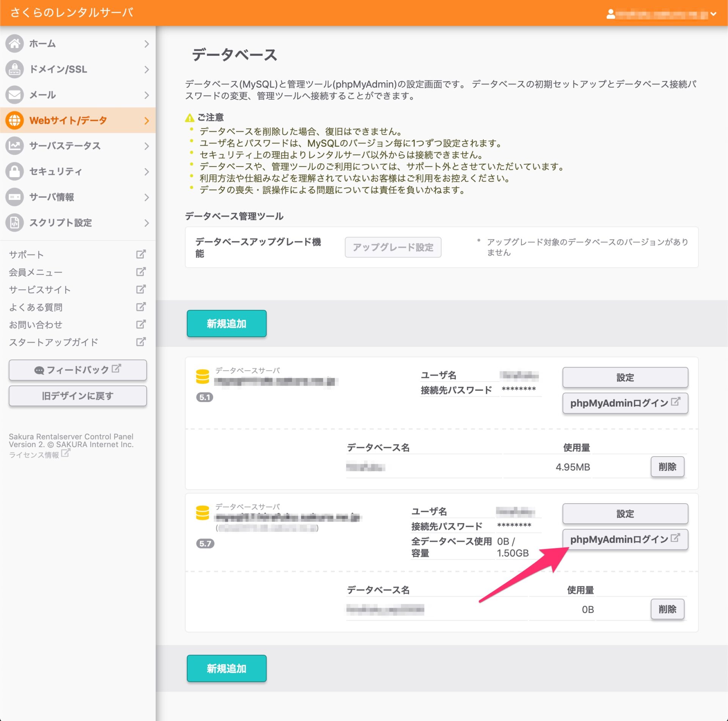Click the Server Info icon

pos(15,197)
